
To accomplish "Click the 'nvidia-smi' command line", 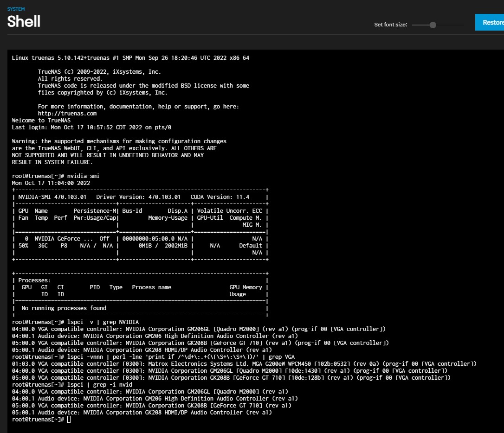I will [56, 176].
